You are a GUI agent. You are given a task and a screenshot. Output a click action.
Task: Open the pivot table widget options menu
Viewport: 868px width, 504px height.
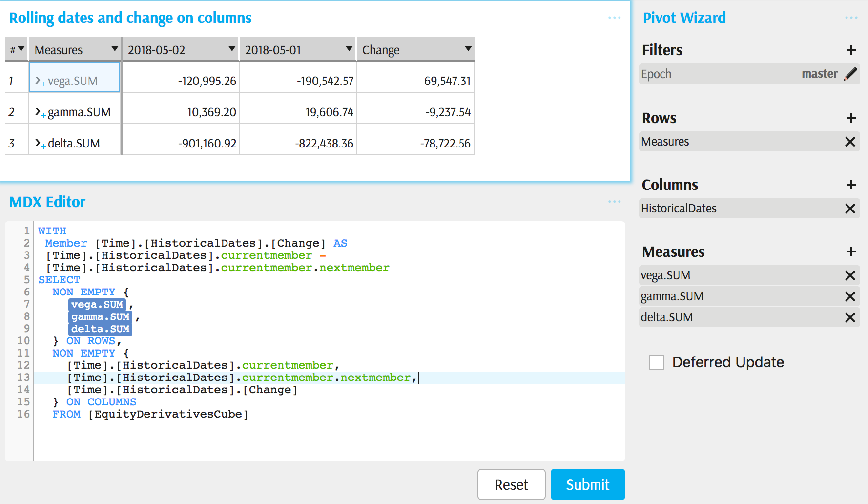click(614, 18)
